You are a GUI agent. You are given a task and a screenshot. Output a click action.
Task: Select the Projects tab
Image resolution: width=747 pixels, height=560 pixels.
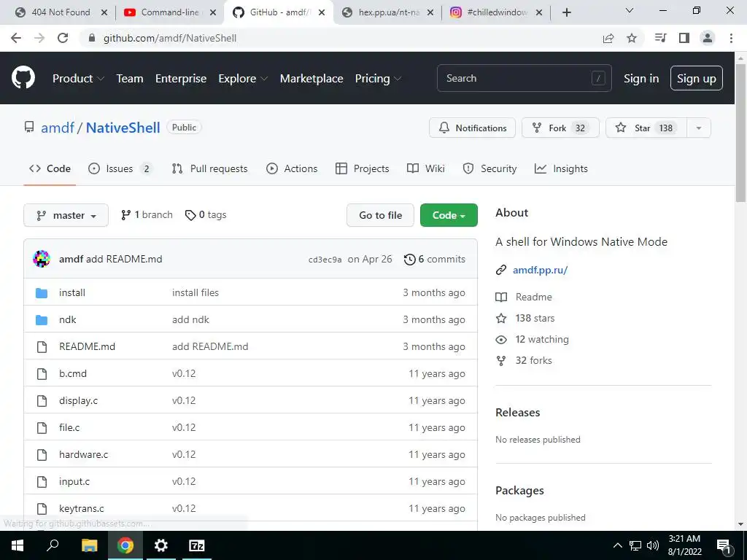(x=362, y=168)
